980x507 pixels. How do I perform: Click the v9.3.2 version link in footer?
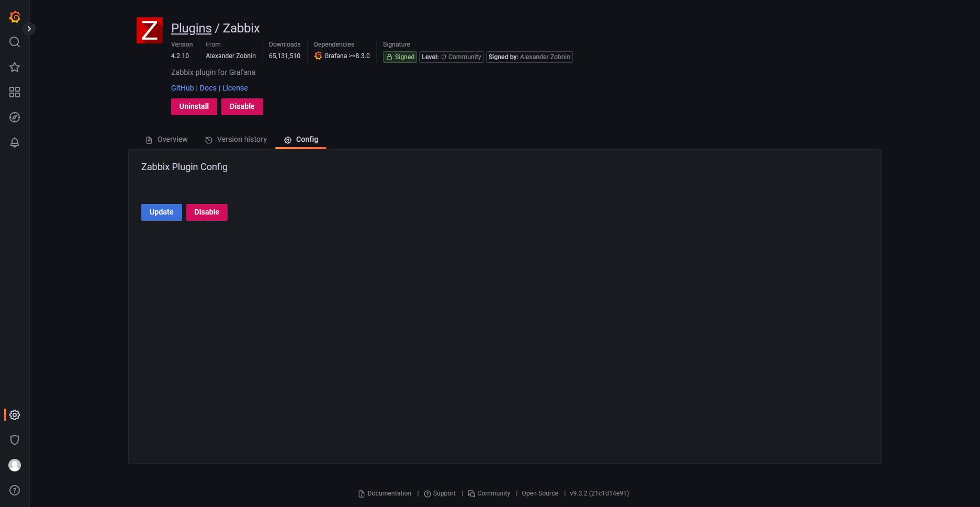pyautogui.click(x=599, y=493)
